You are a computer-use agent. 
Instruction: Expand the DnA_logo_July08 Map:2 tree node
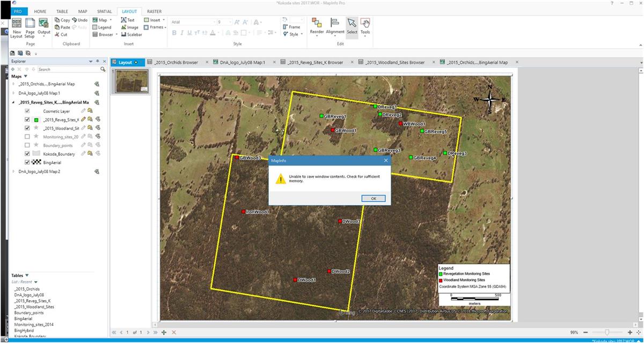tap(14, 172)
